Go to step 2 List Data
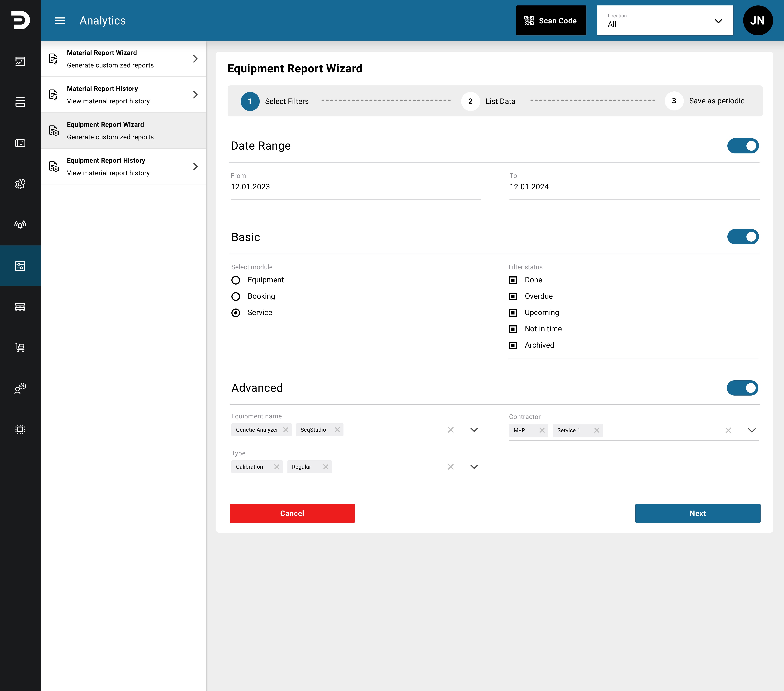Screen dimensions: 784x691 488,101
